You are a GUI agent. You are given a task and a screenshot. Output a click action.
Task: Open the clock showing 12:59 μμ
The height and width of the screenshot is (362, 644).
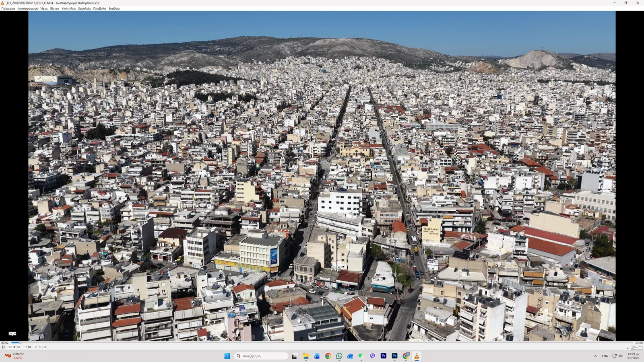pyautogui.click(x=633, y=356)
